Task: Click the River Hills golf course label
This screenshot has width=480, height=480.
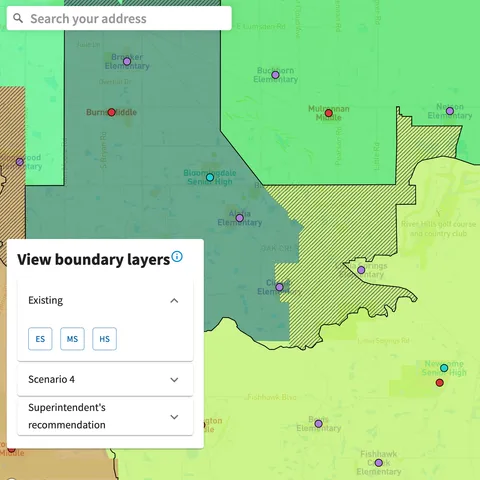Action: (438, 228)
